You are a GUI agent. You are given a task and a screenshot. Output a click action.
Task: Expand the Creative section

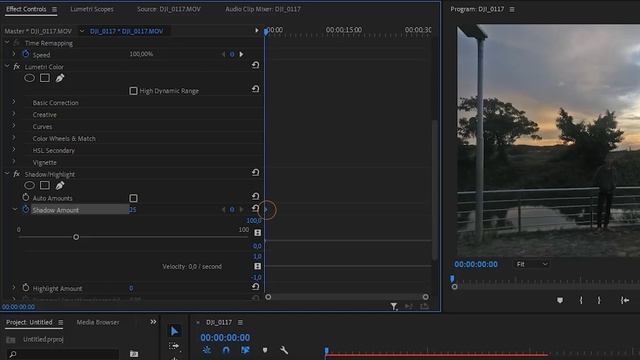(x=14, y=114)
